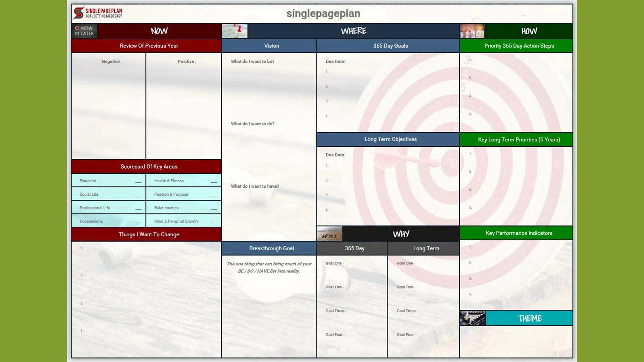Click the Key Performance Indicators header
The height and width of the screenshot is (362, 644).
coord(519,233)
